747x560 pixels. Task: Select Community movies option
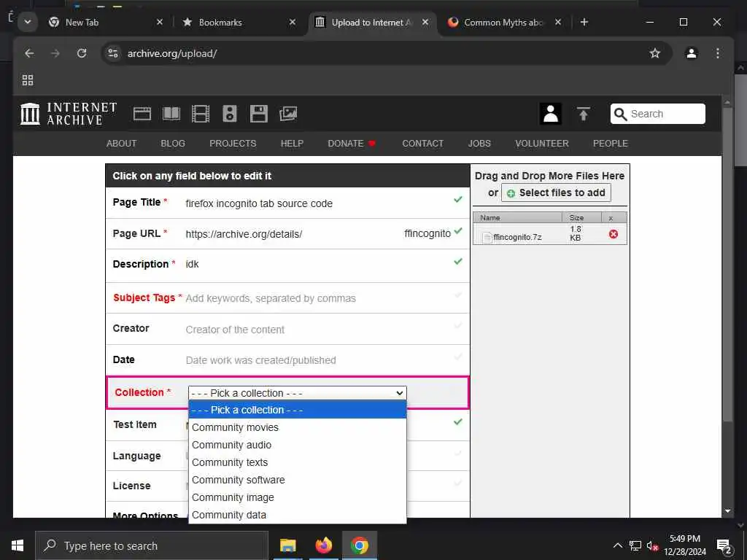coord(298,427)
